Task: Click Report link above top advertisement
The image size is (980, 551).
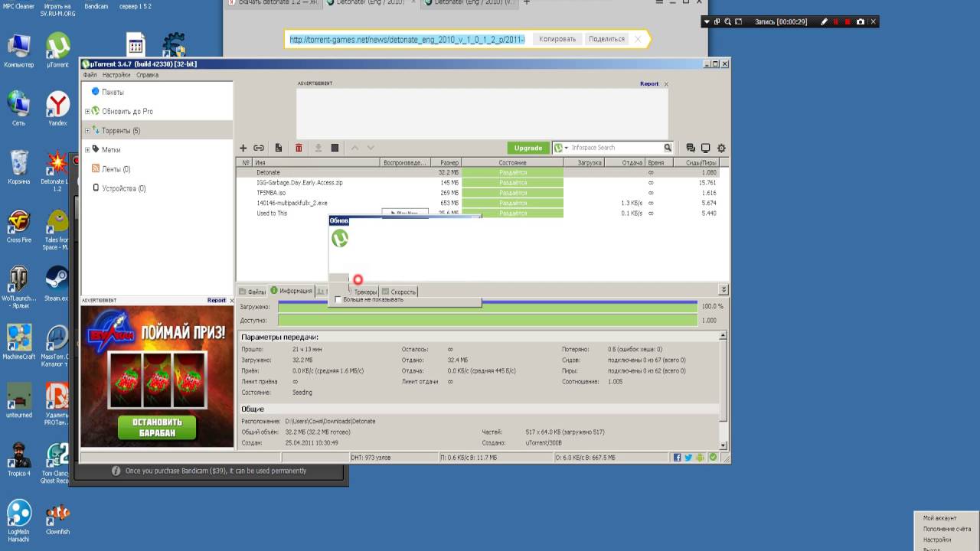Action: [x=649, y=83]
